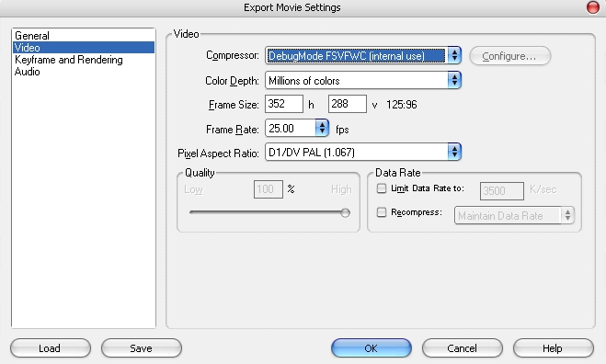Open the Compressor dropdown
The width and height of the screenshot is (606, 364).
coord(363,56)
